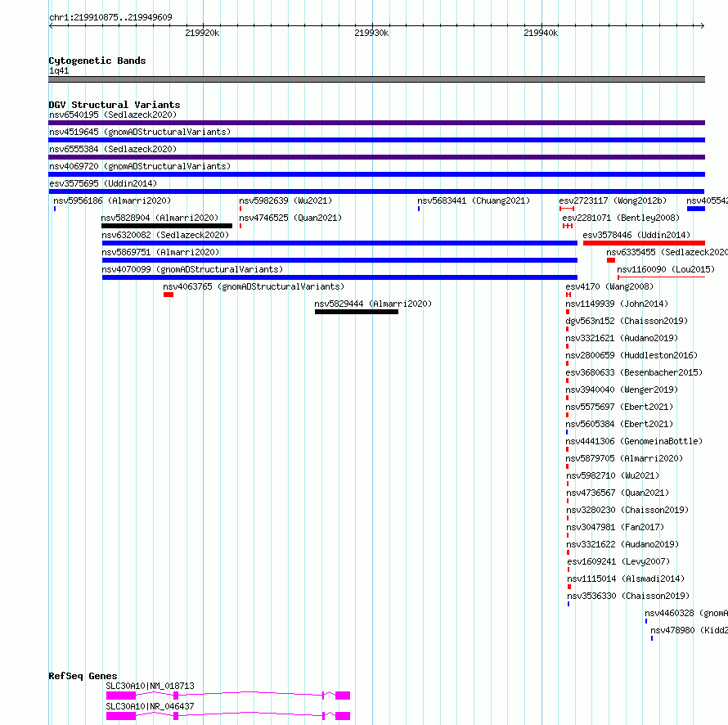Click the esv3575695 (Uddin2014) label
Viewport: 728px width, 725px height.
[x=103, y=183]
